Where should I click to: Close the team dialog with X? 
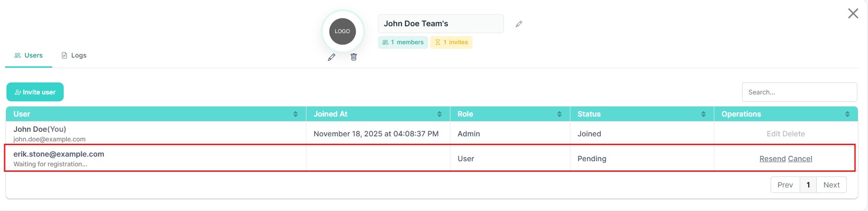(x=853, y=13)
